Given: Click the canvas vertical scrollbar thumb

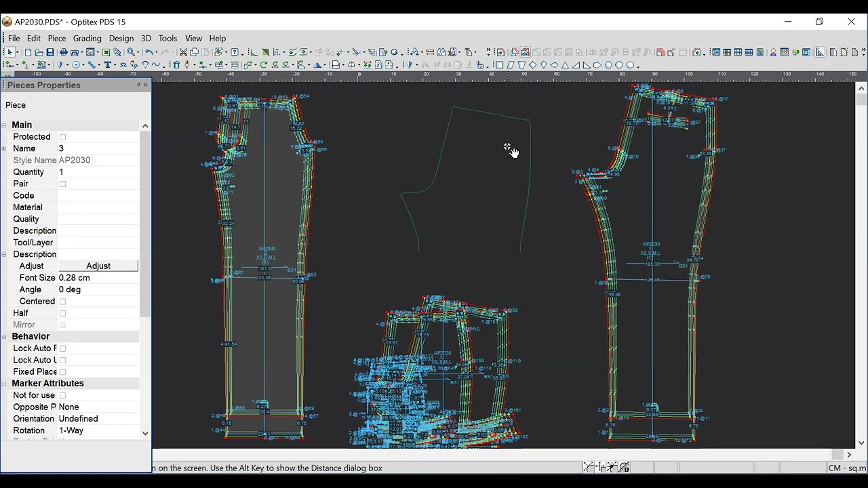Looking at the screenshot, I should pos(862,100).
